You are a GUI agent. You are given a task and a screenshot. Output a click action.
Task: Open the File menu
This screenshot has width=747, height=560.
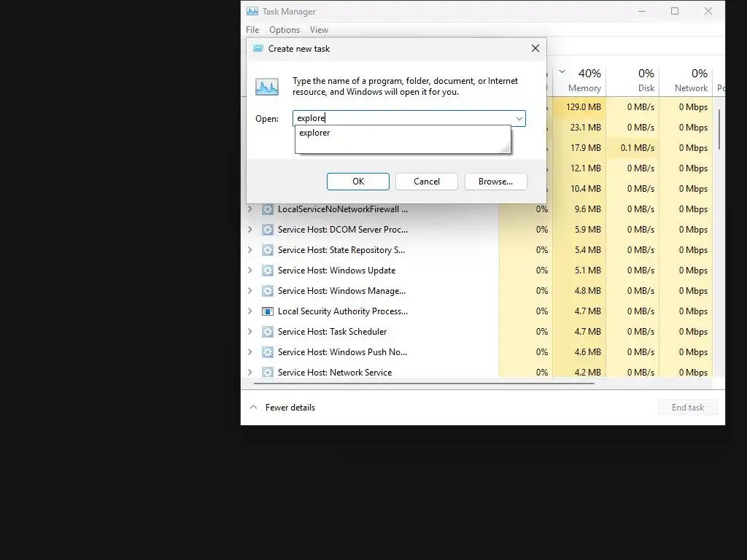click(252, 29)
